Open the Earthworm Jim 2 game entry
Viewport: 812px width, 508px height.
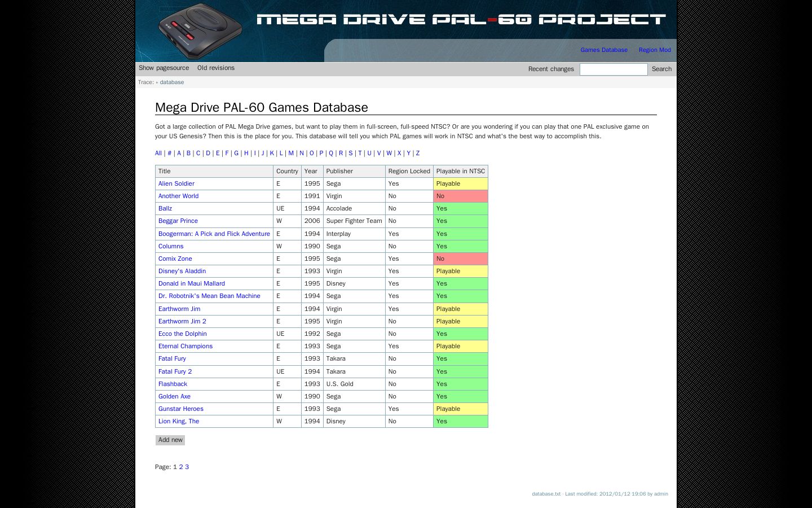pos(182,322)
